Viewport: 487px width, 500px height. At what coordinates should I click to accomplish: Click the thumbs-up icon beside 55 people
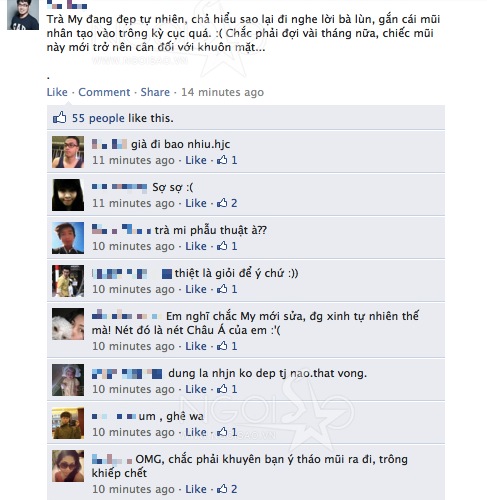(59, 118)
